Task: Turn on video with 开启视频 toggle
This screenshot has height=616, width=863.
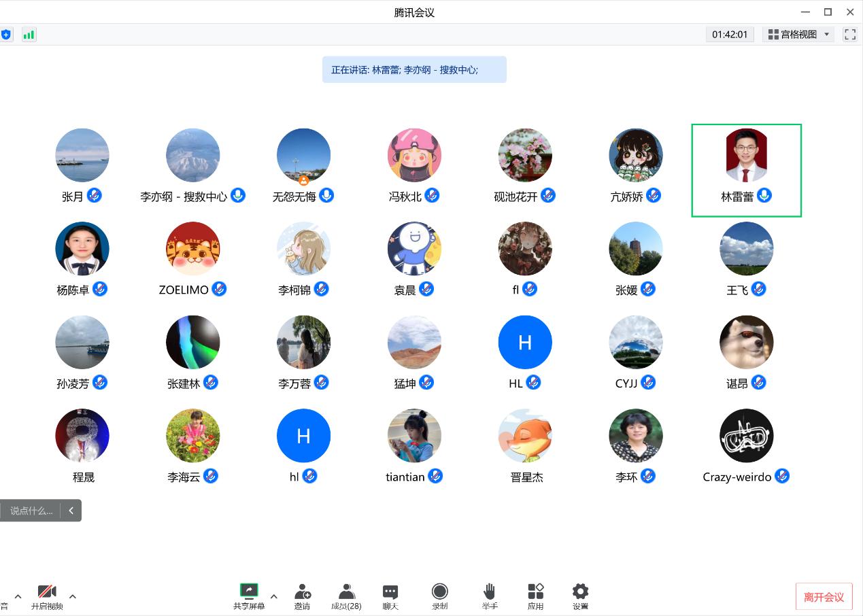Action: [x=47, y=592]
